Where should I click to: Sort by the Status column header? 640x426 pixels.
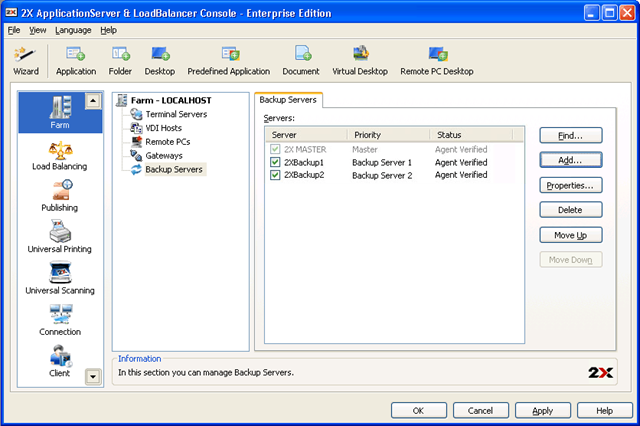[x=471, y=135]
